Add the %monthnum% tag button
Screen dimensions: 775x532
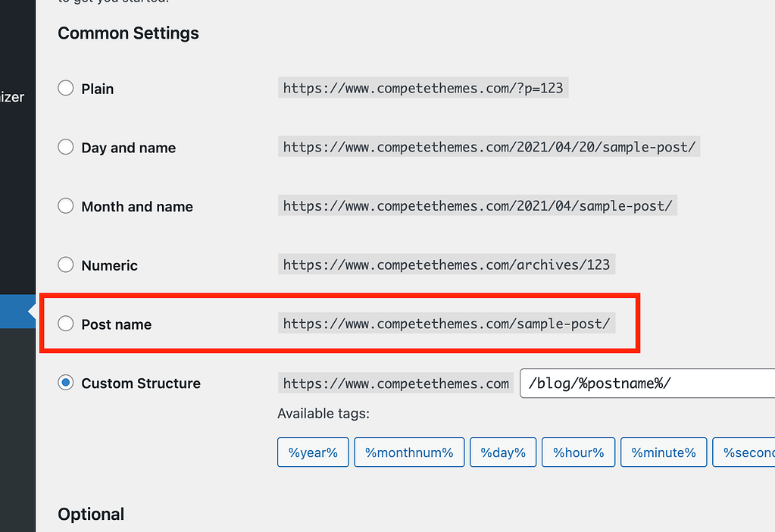tap(409, 452)
